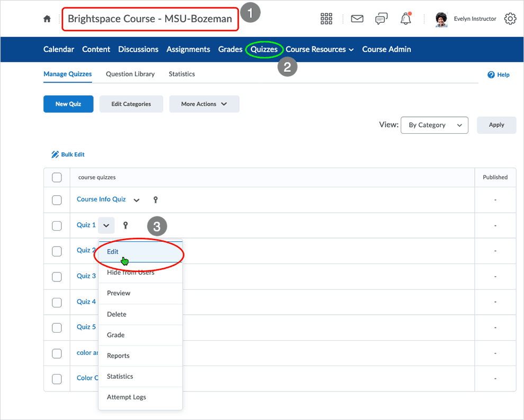Open the settings gear icon
Screen dimensions: 524x420
click(x=510, y=19)
